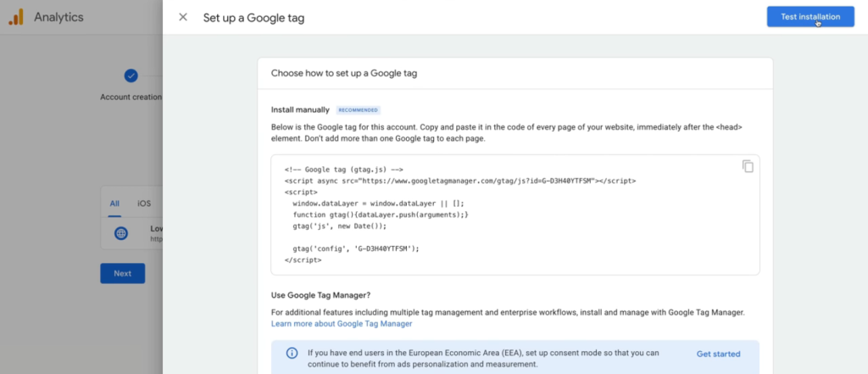
Task: Click the Choose how to set up a Google tag heading
Action: coord(344,73)
